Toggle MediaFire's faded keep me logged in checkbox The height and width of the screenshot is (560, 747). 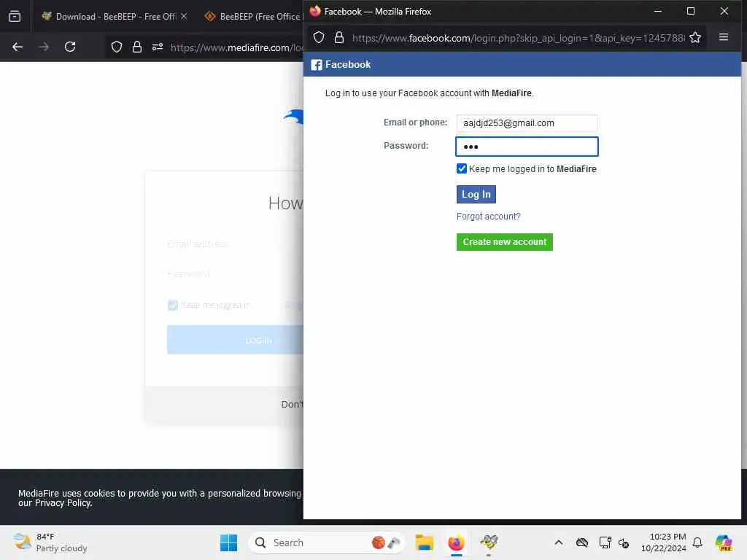pos(173,306)
